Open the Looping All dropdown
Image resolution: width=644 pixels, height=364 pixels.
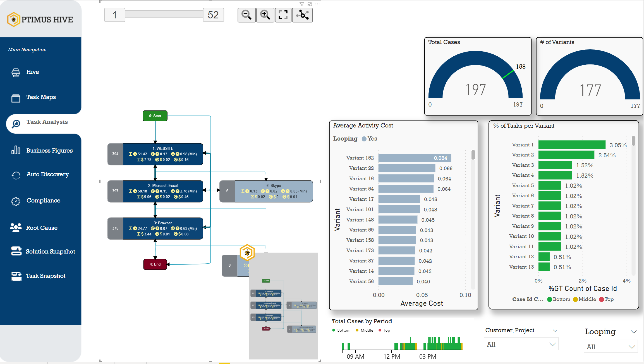pos(611,347)
